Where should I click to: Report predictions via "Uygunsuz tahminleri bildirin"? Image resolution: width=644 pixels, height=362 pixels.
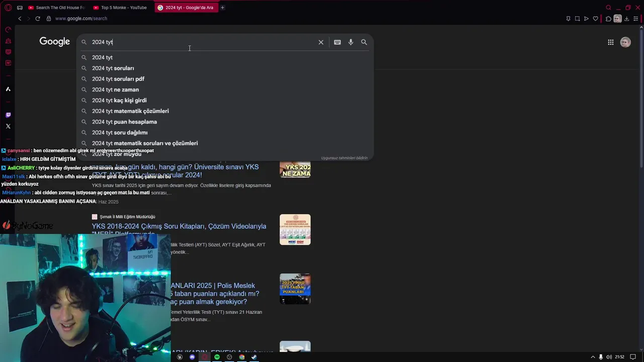[x=344, y=158]
